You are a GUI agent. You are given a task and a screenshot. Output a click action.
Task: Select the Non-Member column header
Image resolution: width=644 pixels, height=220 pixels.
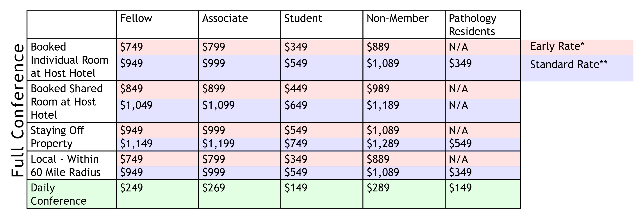coord(398,18)
